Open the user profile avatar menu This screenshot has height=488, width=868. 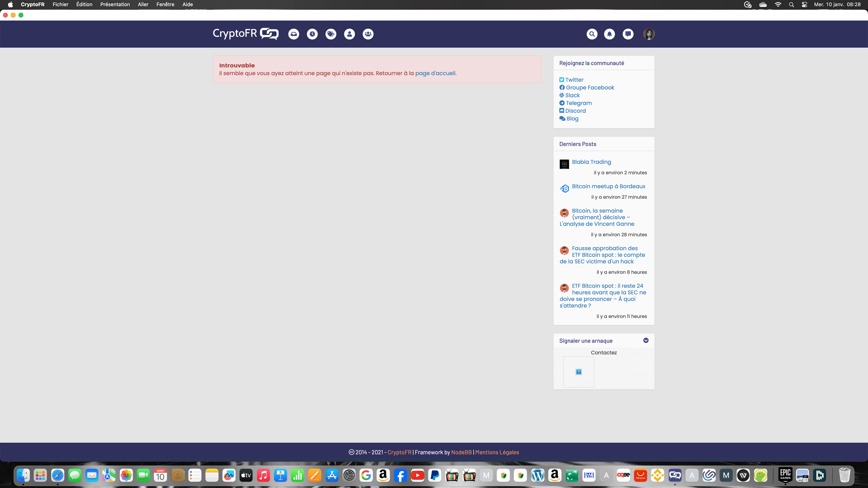tap(649, 34)
